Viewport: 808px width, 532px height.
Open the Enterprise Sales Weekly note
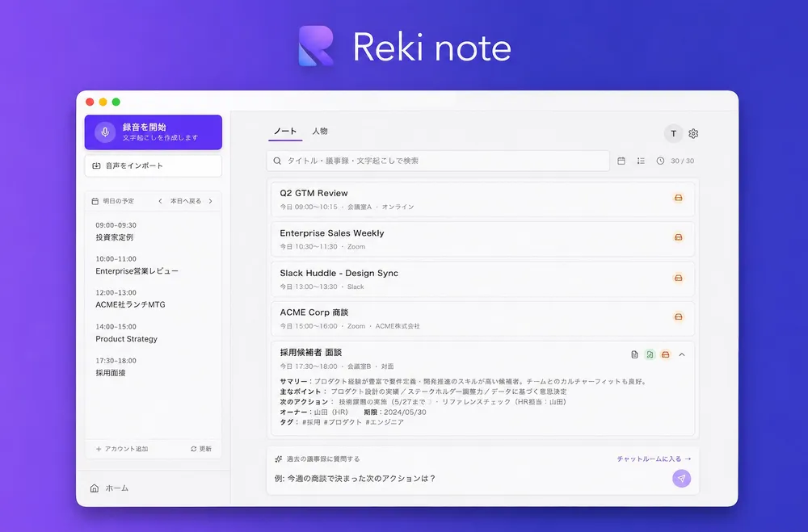click(483, 239)
